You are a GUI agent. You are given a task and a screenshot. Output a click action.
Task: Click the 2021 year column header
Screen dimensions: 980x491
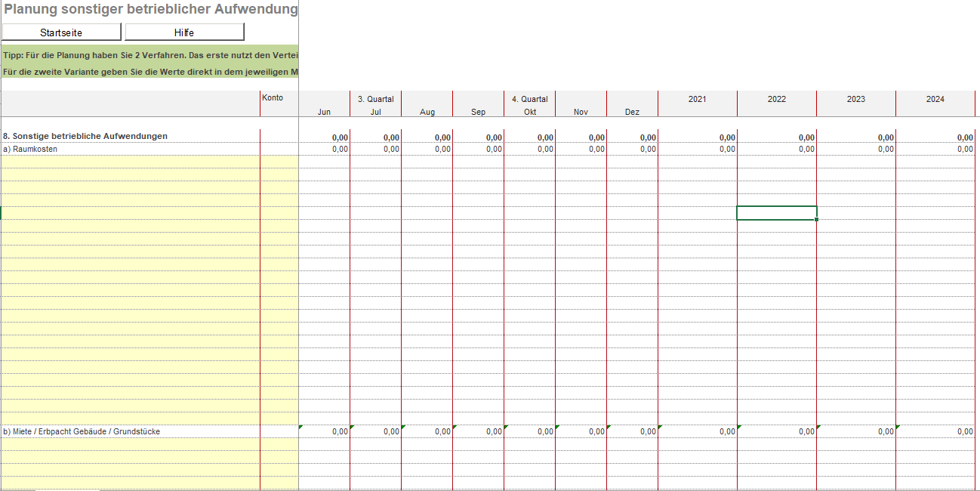pyautogui.click(x=697, y=100)
